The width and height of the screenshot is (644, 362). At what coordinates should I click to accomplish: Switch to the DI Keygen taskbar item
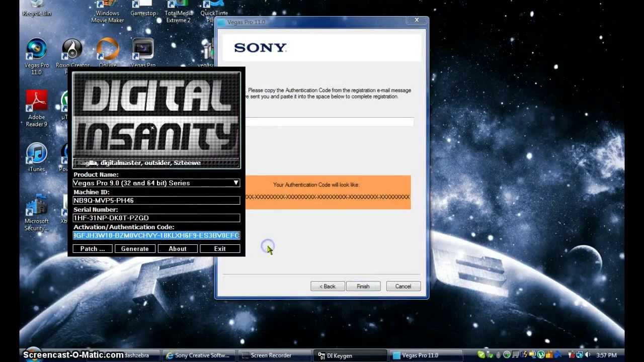point(350,355)
